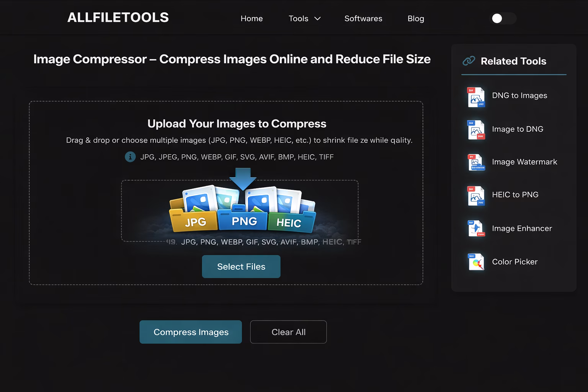This screenshot has height=392, width=588.
Task: Toggle the dark mode switch
Action: [x=502, y=18]
